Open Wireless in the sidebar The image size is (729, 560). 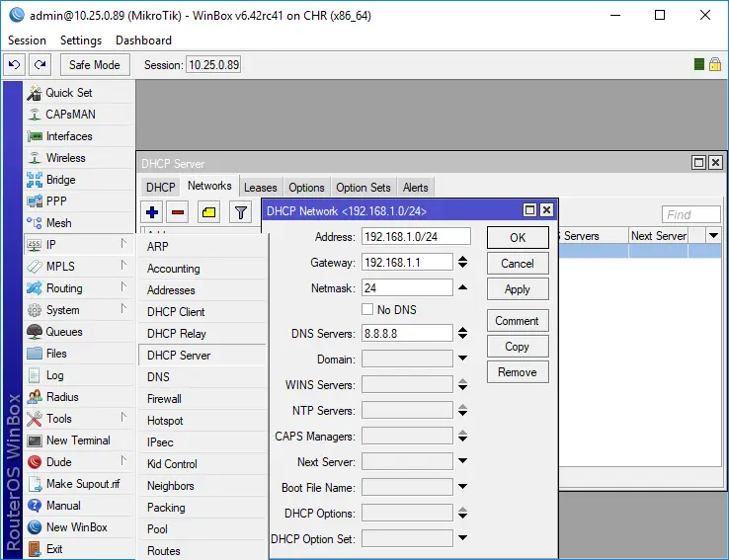point(79,158)
